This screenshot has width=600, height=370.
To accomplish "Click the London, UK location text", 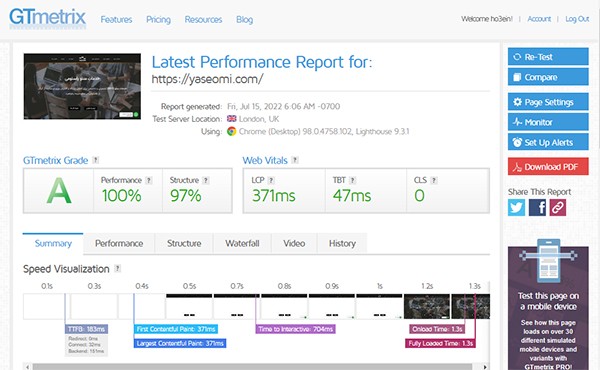I will click(259, 119).
